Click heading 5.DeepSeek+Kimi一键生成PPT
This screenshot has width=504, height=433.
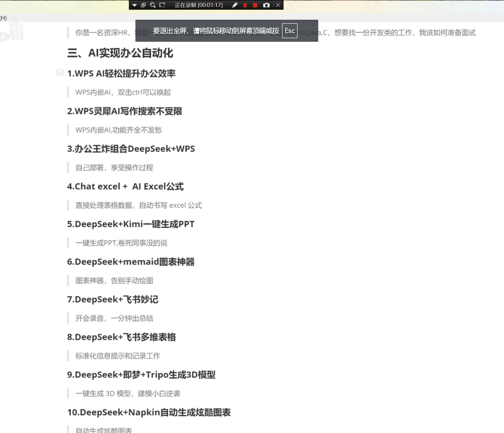point(131,224)
